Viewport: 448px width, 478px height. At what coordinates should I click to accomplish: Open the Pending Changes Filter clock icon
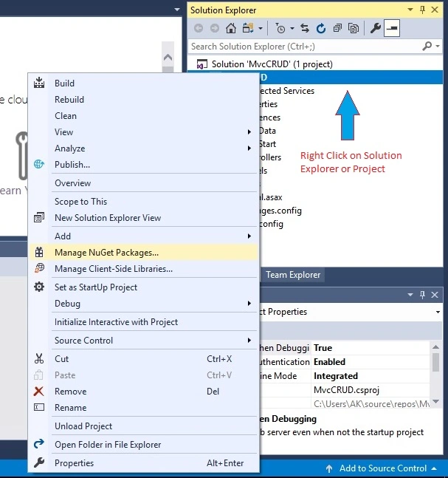click(x=280, y=28)
